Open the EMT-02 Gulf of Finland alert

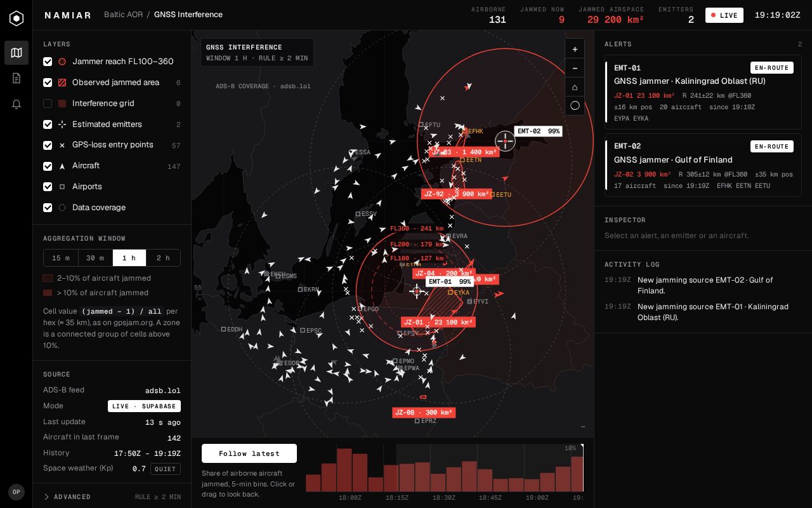[703, 165]
